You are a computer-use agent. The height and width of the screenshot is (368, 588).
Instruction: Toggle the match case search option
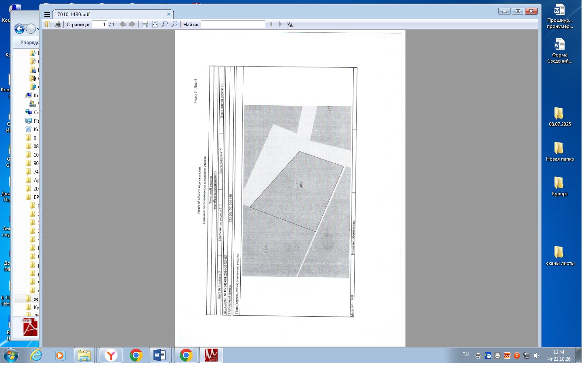(290, 25)
